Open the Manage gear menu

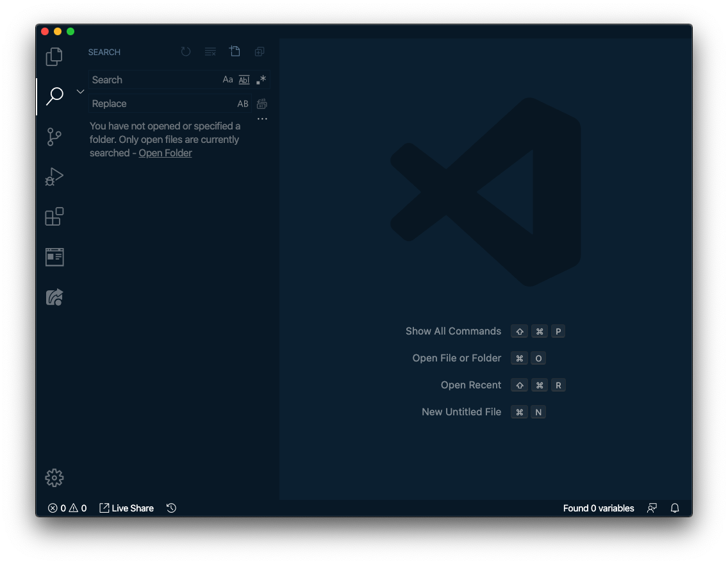[x=54, y=477]
